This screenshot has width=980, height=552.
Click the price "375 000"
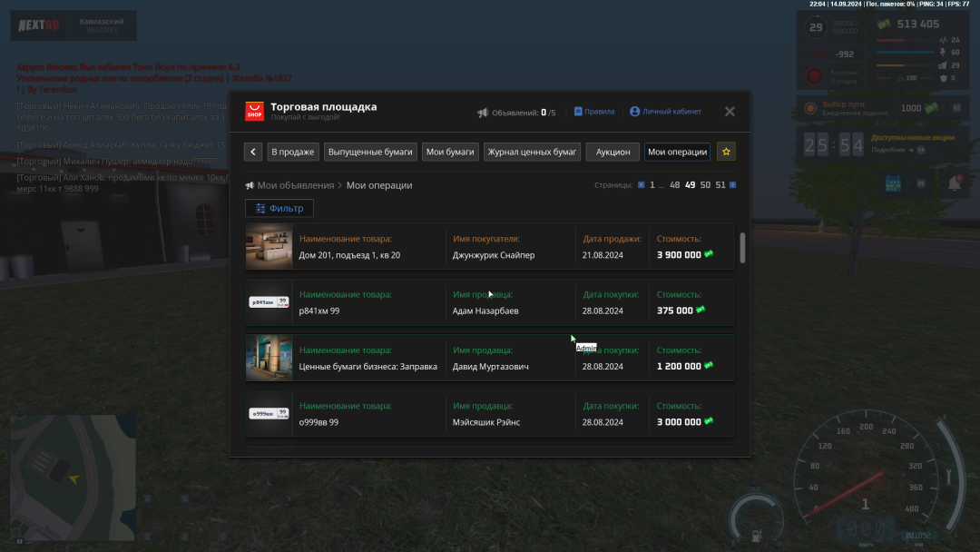coord(675,310)
